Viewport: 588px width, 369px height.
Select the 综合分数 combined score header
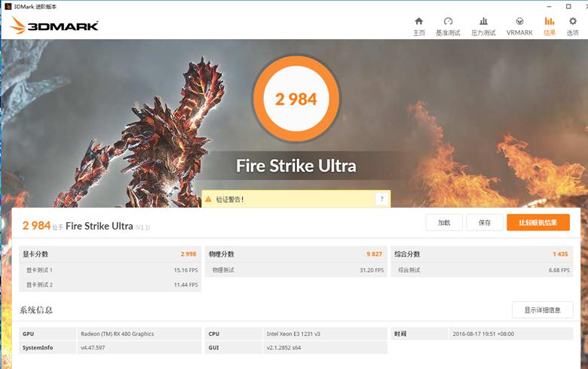[407, 255]
